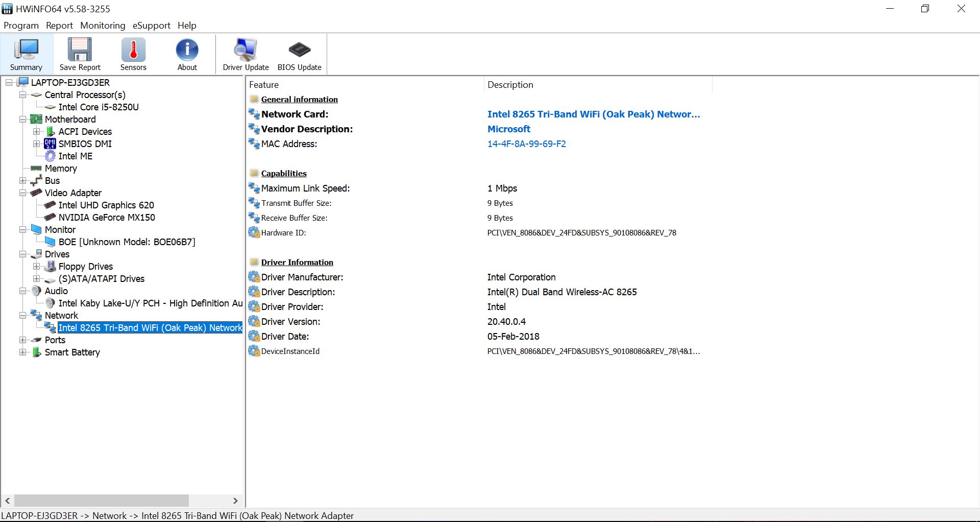Select BOE Unknown Model monitor entry

[x=127, y=242]
